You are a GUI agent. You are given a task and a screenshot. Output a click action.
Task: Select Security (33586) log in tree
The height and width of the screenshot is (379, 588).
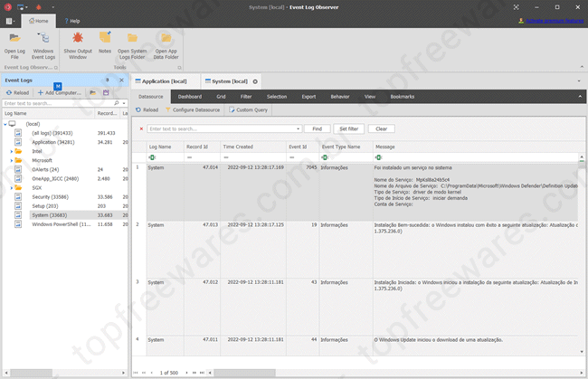tap(52, 196)
